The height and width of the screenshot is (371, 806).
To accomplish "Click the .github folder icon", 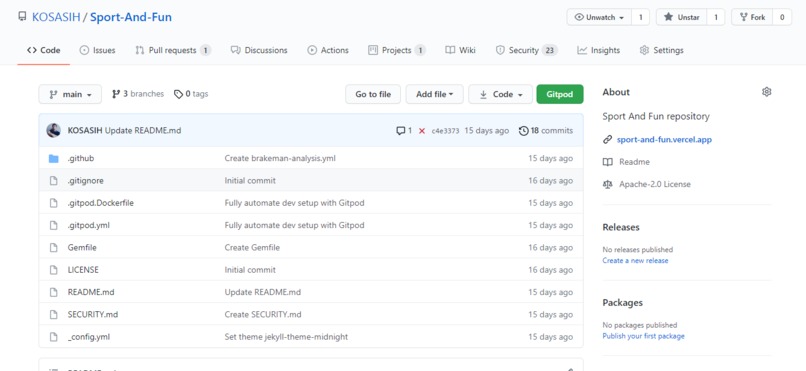I will 53,158.
